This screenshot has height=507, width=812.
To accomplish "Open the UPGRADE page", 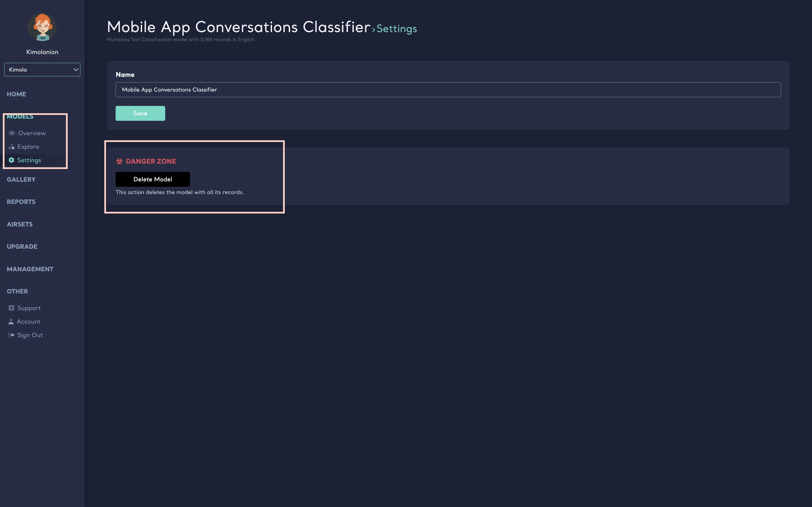I will (22, 246).
